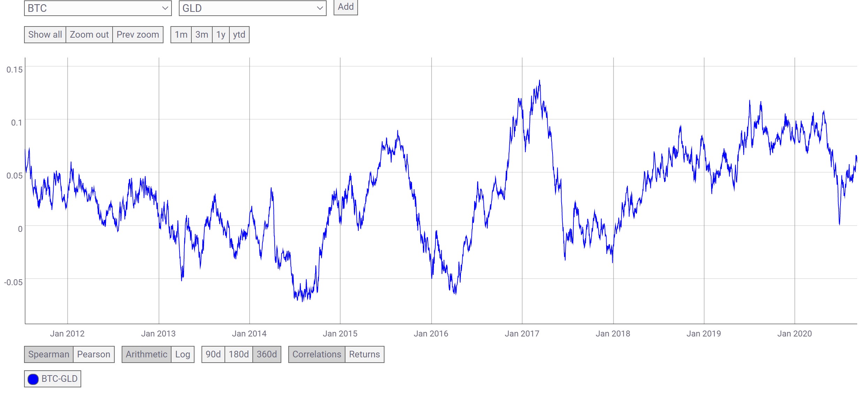Choose the ytd range button

[239, 35]
